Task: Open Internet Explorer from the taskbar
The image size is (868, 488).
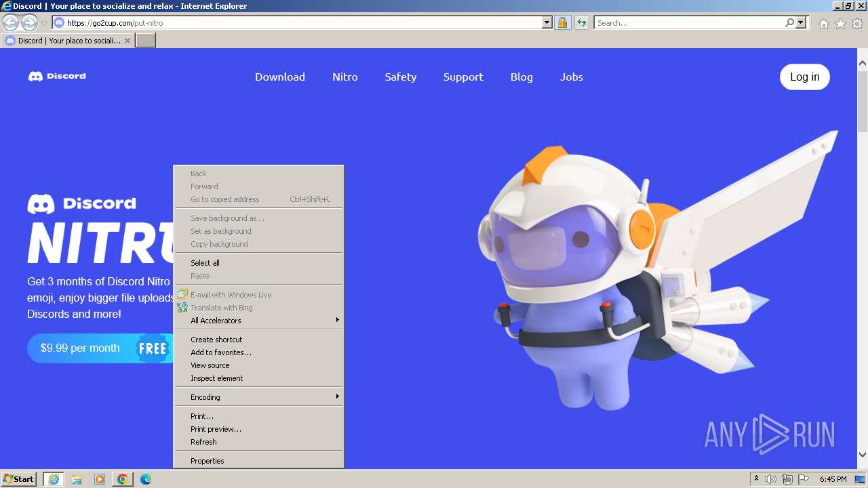Action: [54, 479]
